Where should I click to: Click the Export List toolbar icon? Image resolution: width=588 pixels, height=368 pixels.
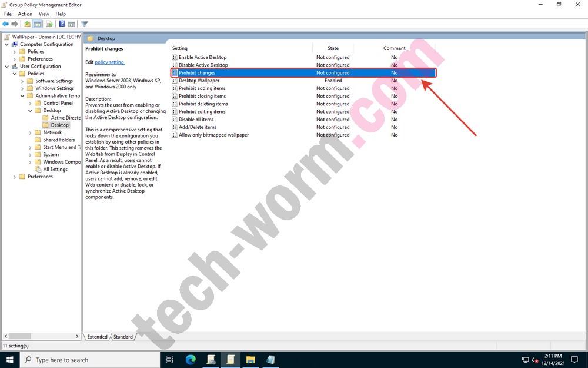(x=49, y=24)
